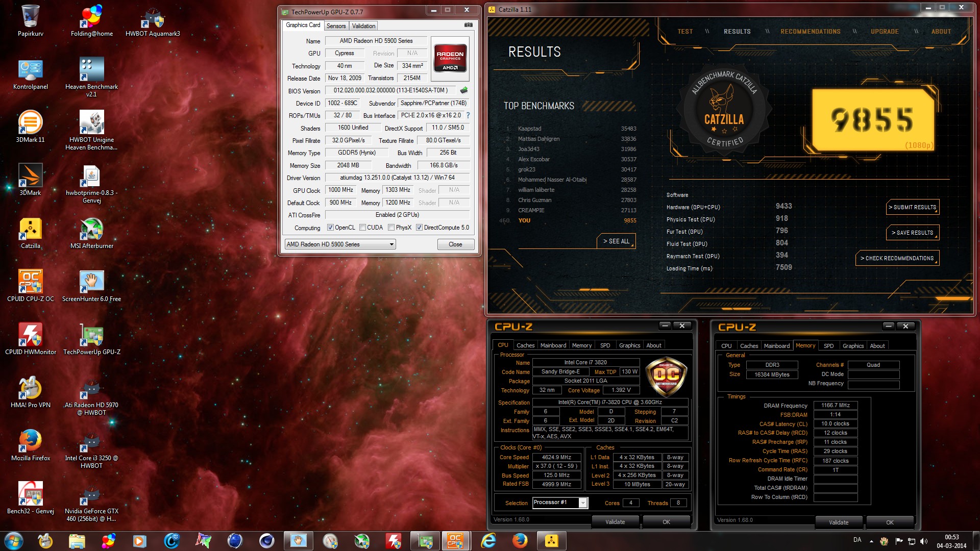Click bus interface question mark in GPU-Z
Image resolution: width=980 pixels, height=551 pixels.
pyautogui.click(x=468, y=115)
